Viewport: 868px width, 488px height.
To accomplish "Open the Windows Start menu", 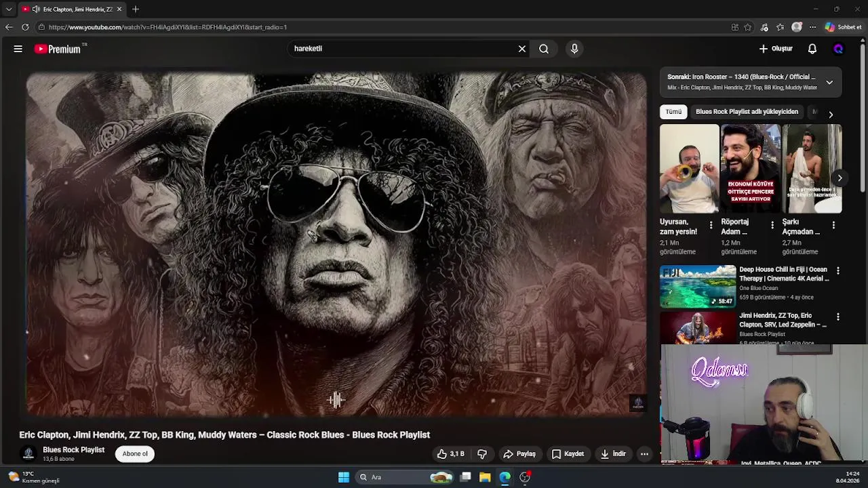I will [x=344, y=477].
